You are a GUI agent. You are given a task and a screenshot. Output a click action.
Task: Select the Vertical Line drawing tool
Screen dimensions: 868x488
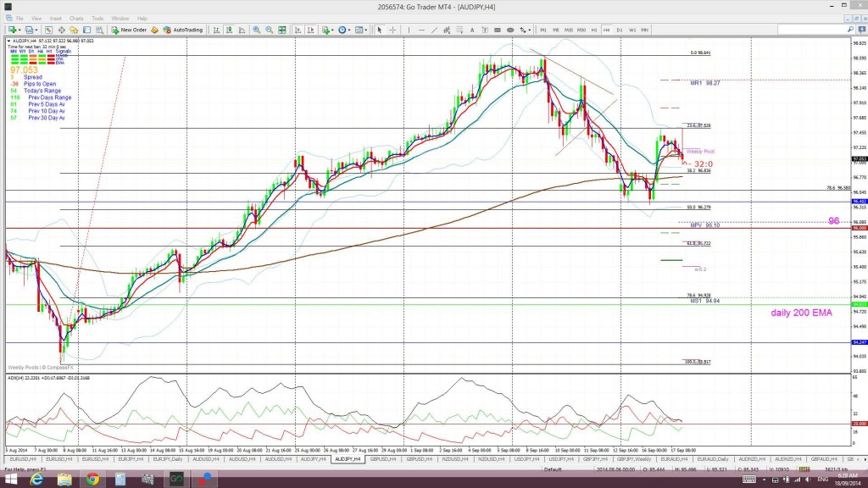click(409, 30)
